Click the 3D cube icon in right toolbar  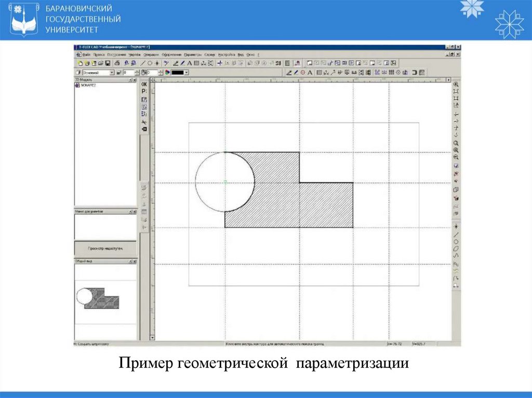point(456,190)
